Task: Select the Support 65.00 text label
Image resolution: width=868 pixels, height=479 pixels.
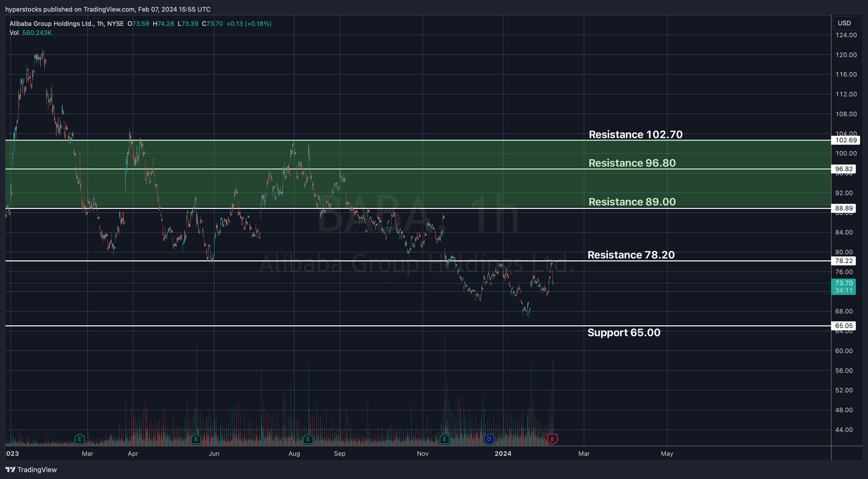Action: click(x=623, y=333)
